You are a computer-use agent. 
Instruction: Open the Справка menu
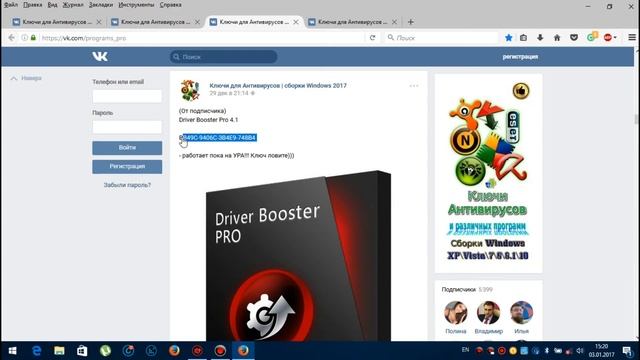[171, 5]
